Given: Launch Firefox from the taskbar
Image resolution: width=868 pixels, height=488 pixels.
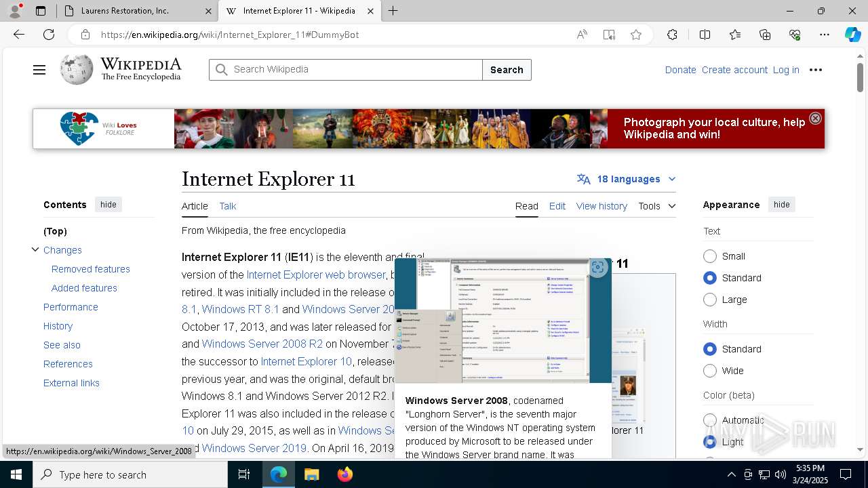Looking at the screenshot, I should (x=345, y=474).
